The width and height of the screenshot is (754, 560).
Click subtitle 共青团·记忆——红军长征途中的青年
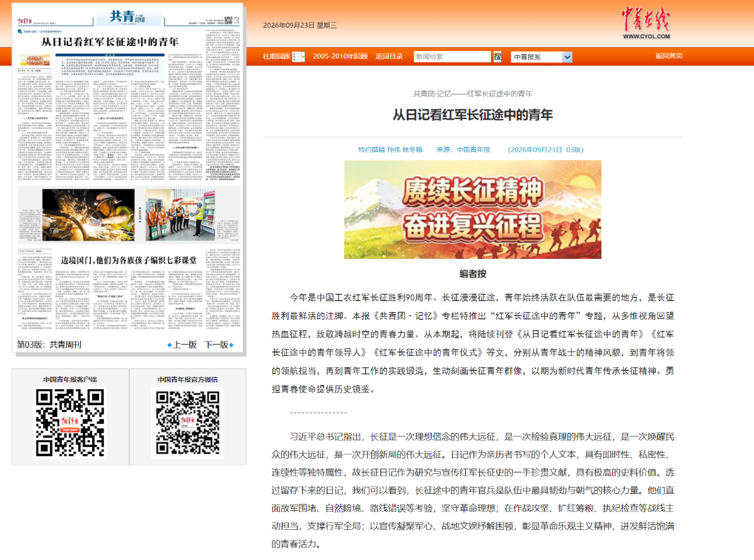[x=473, y=94]
